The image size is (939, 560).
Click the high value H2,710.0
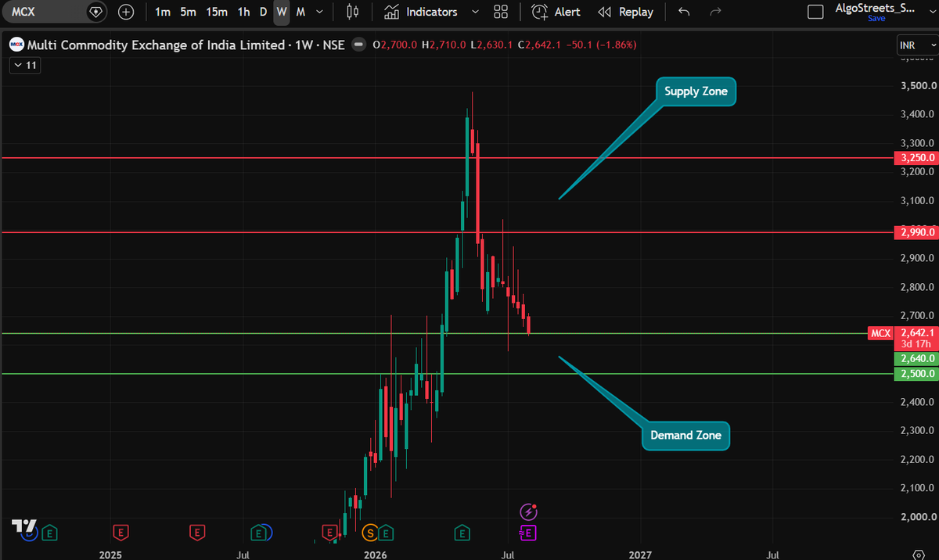click(x=444, y=45)
